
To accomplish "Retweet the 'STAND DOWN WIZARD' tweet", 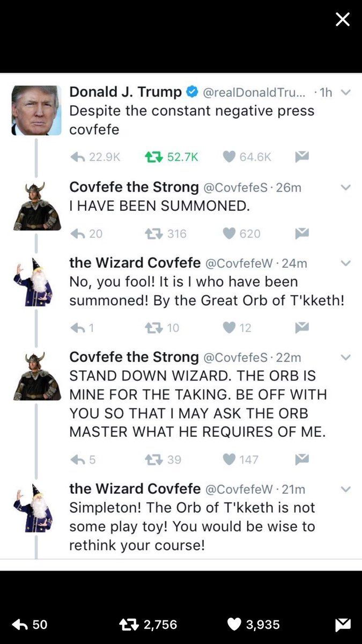I will click(x=153, y=459).
